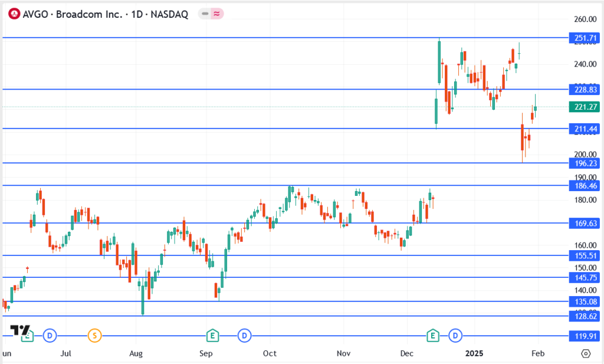This screenshot has height=364, width=604.
Task: Click the dividend 'D' marker in mid-September
Action: [244, 336]
